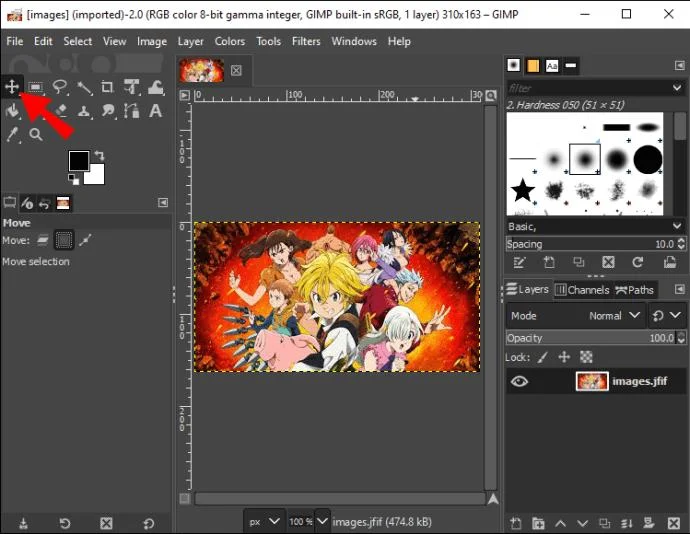Duplicate the selected brush

click(x=579, y=263)
